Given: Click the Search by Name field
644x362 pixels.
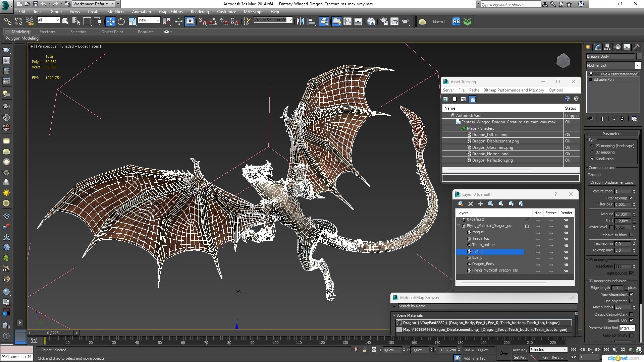Looking at the screenshot, I should (487, 306).
